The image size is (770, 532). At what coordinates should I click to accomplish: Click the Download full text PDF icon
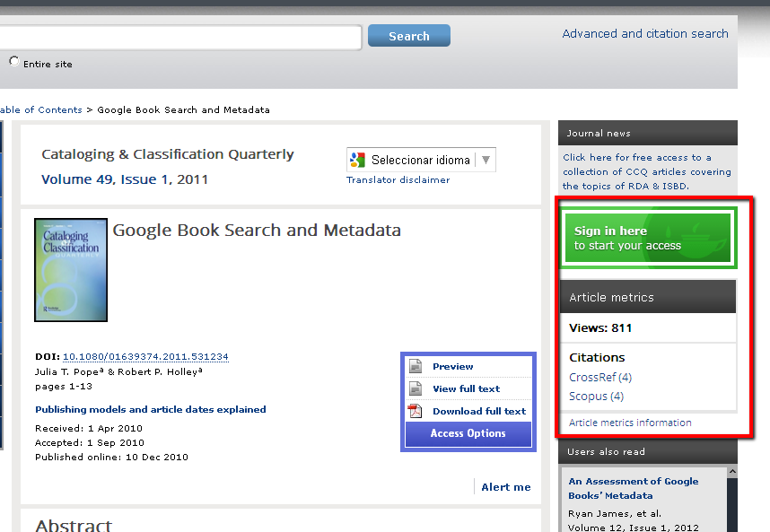click(416, 411)
